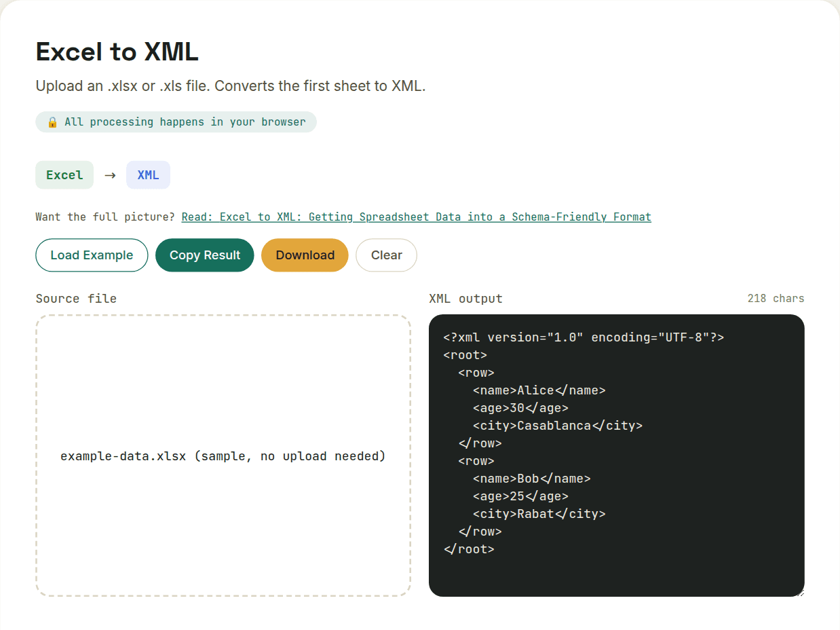Click the closing '</root>' tag line
This screenshot has height=630, width=840.
click(469, 549)
